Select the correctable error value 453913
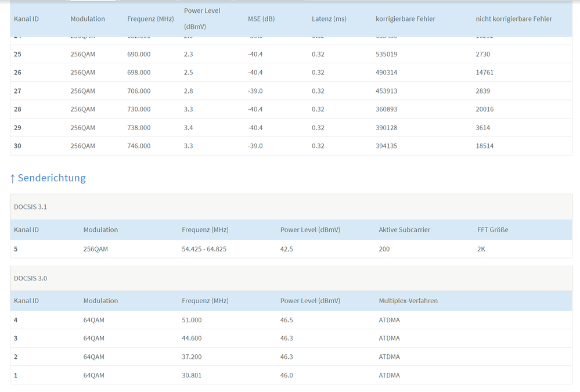The width and height of the screenshot is (580, 392). (387, 91)
